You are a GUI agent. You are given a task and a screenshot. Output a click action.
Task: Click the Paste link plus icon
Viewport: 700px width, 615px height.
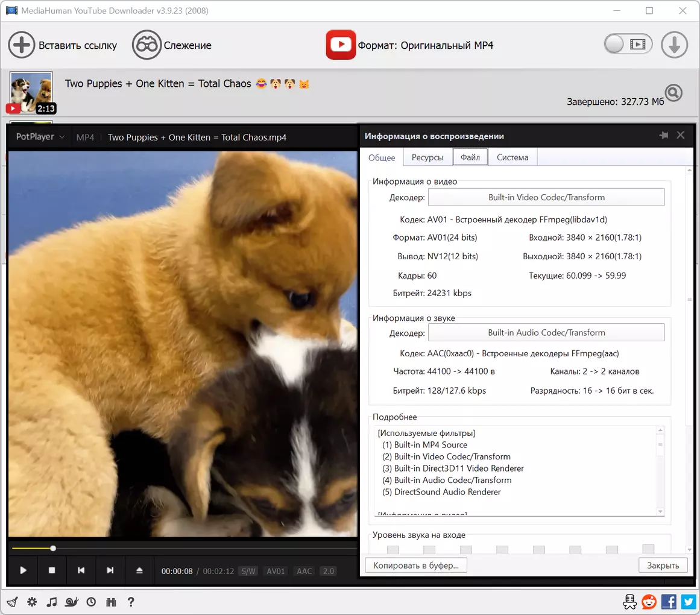click(x=22, y=45)
